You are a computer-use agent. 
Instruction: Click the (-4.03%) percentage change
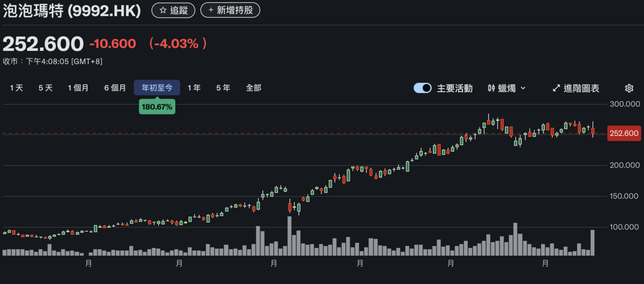177,44
